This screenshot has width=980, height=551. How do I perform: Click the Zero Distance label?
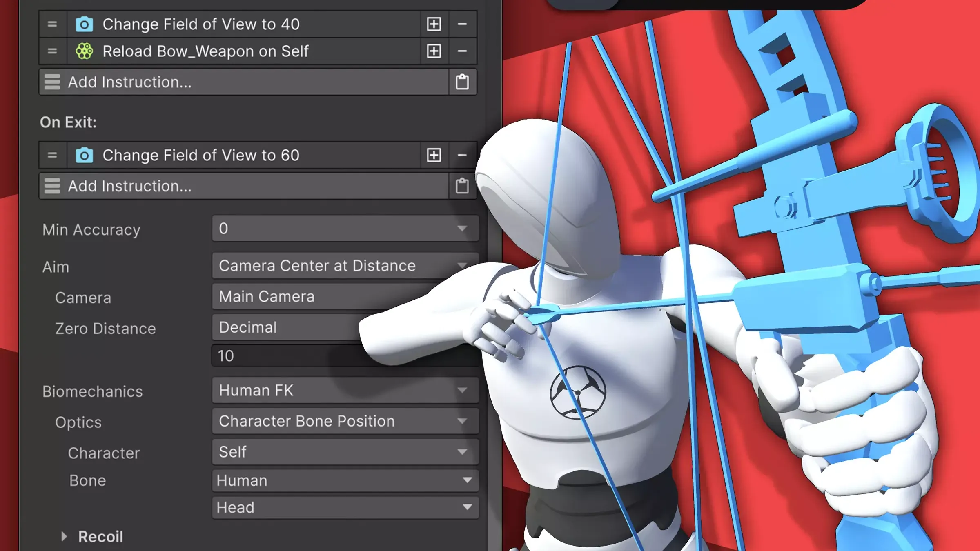(x=105, y=329)
